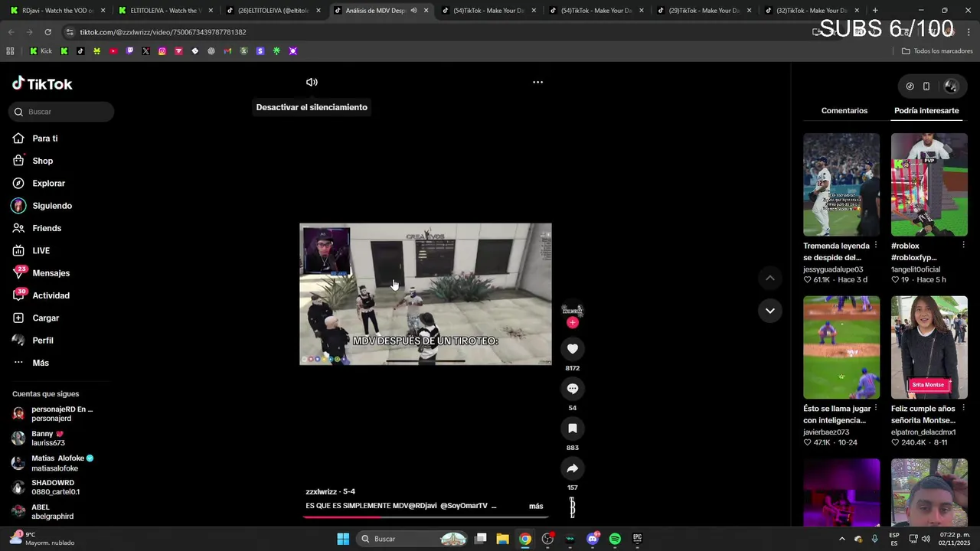The height and width of the screenshot is (551, 980).
Task: Open Kick bookmark in bookmarks bar
Action: tap(41, 51)
